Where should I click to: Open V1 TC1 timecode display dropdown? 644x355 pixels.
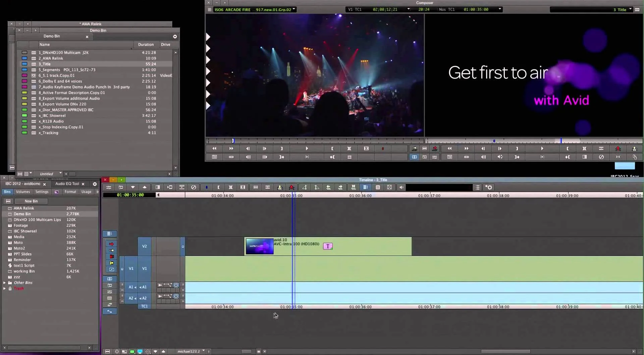pos(409,9)
